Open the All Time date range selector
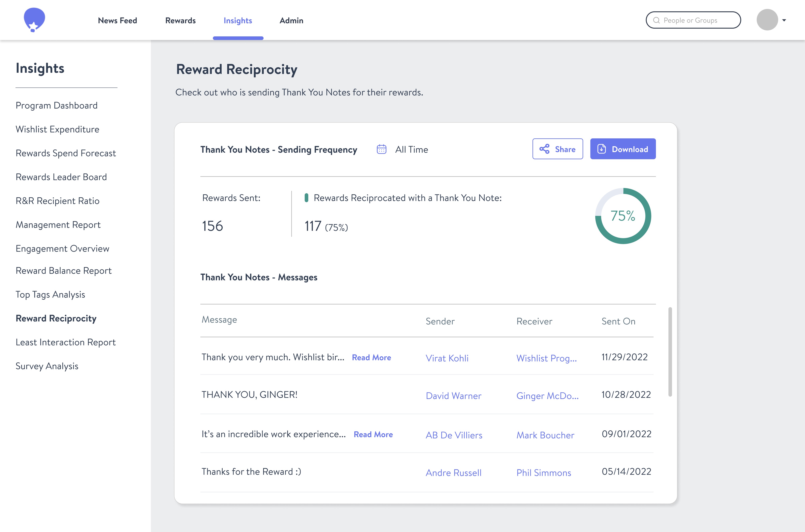 (411, 150)
